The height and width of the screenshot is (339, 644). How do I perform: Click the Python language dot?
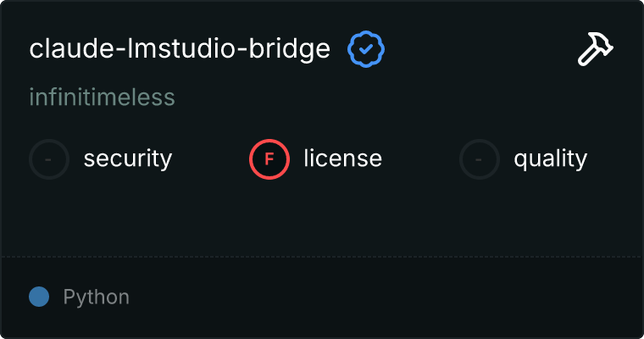click(39, 297)
